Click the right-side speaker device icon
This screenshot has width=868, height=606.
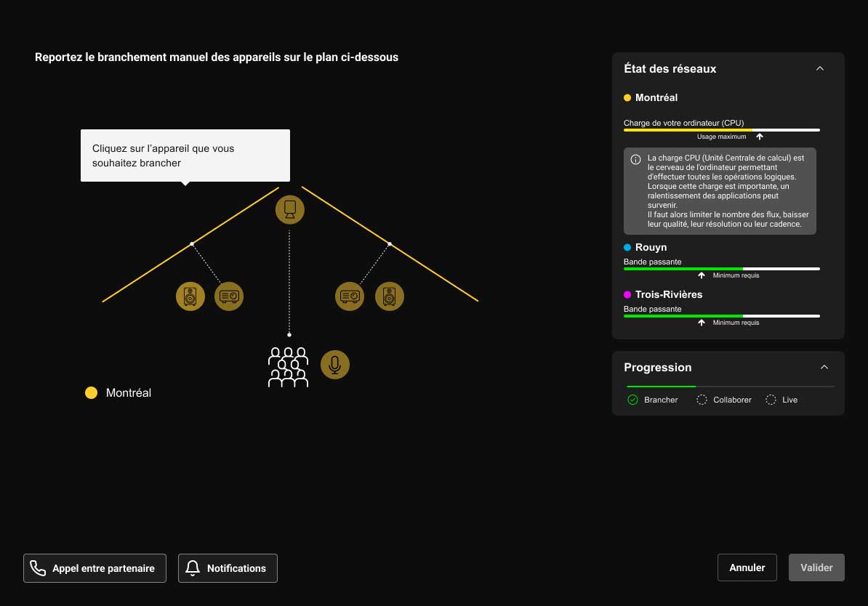[x=389, y=296]
